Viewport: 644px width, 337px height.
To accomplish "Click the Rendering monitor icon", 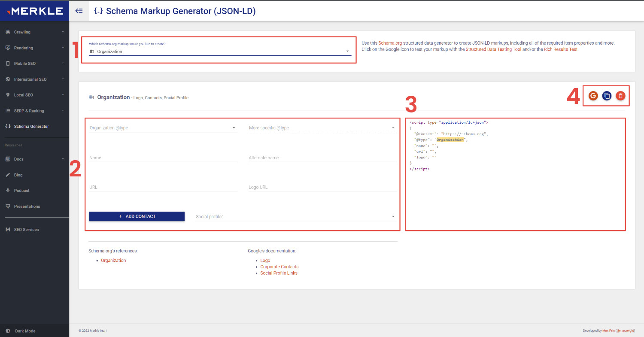I will point(8,48).
